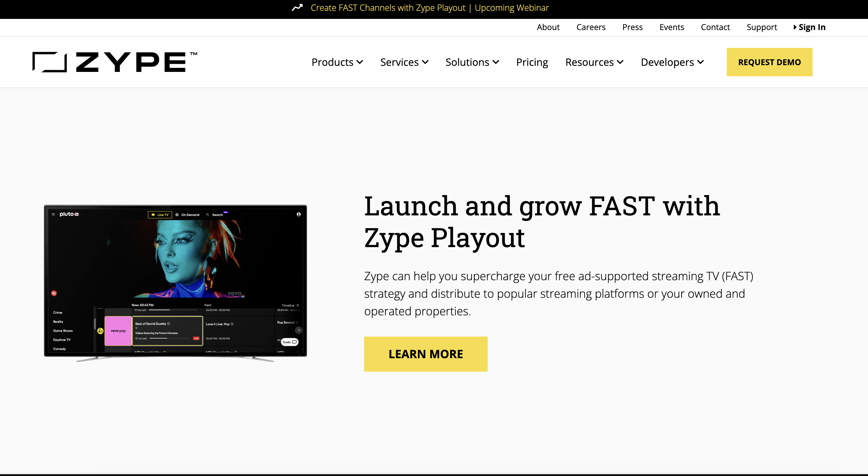
Task: Open the Events link
Action: point(671,27)
